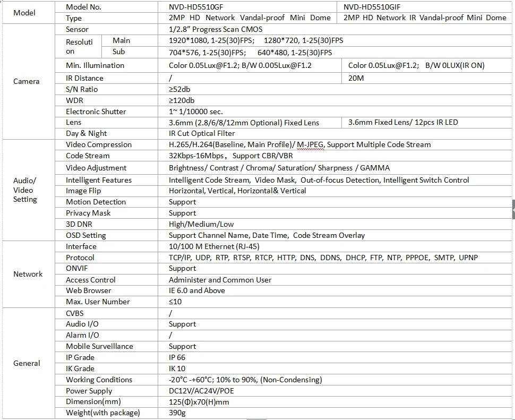
Task: Select the '10/100 M Ethernet (RJ-45)' value
Action: (214, 246)
